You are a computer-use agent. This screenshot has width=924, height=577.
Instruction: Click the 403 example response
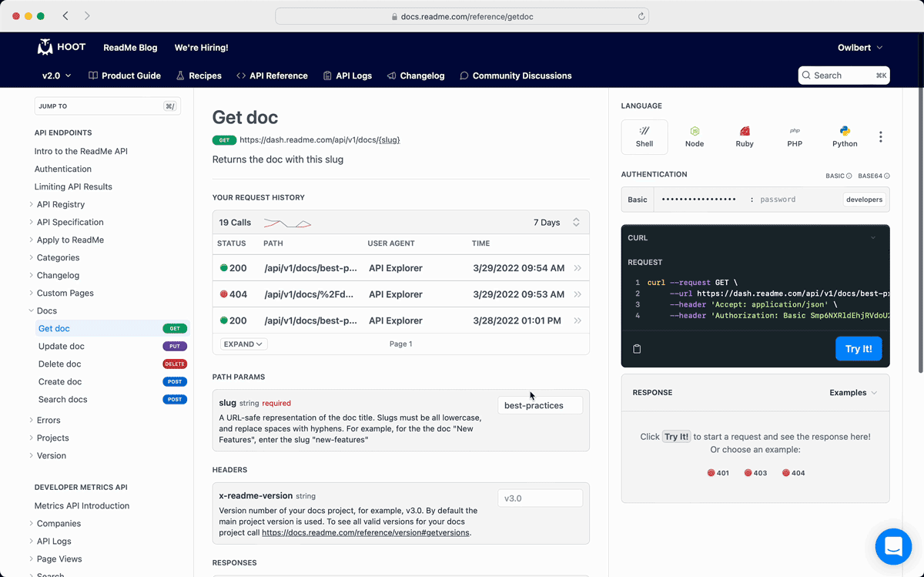click(755, 473)
